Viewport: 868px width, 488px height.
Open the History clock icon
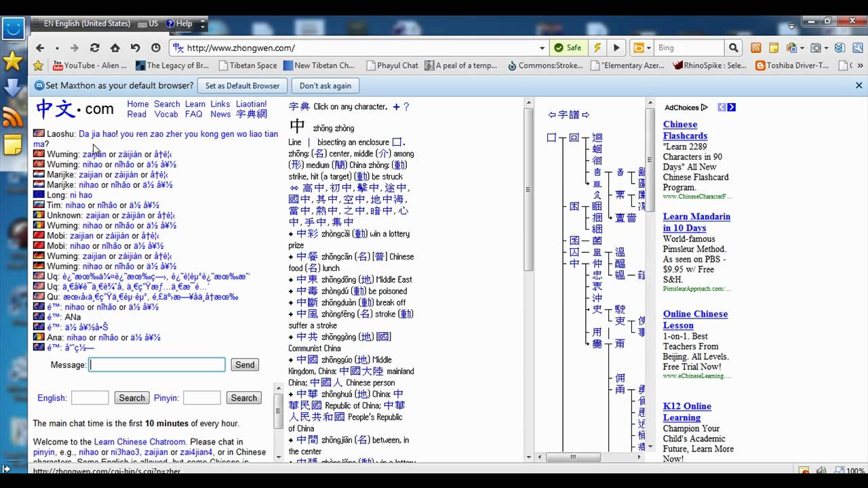156,48
